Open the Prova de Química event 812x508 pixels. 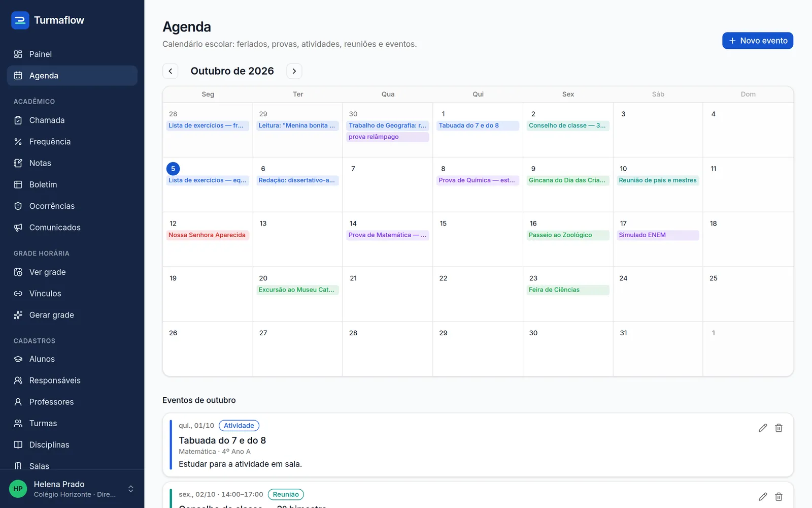point(478,180)
